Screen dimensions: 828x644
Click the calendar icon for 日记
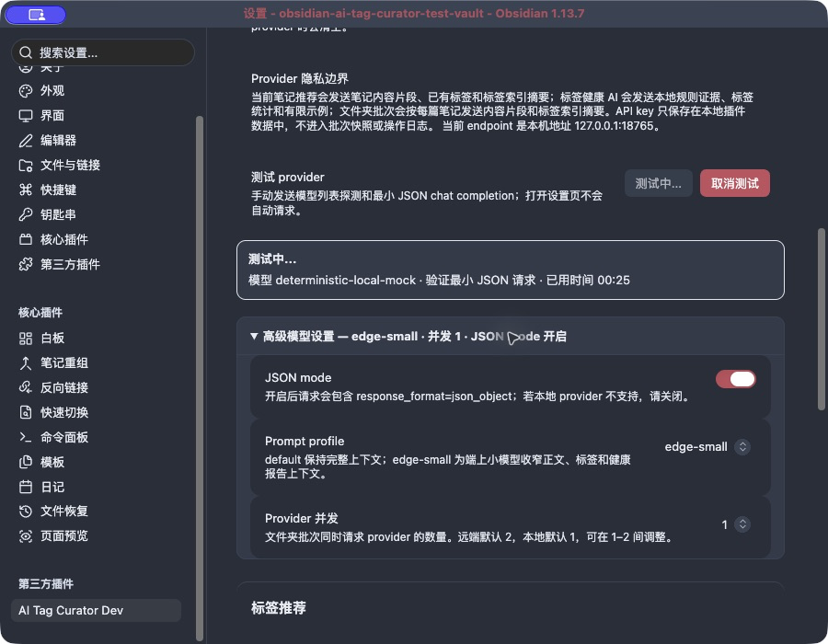(26, 487)
